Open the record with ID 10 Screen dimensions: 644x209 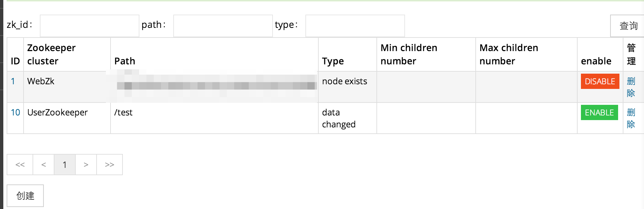pos(15,112)
